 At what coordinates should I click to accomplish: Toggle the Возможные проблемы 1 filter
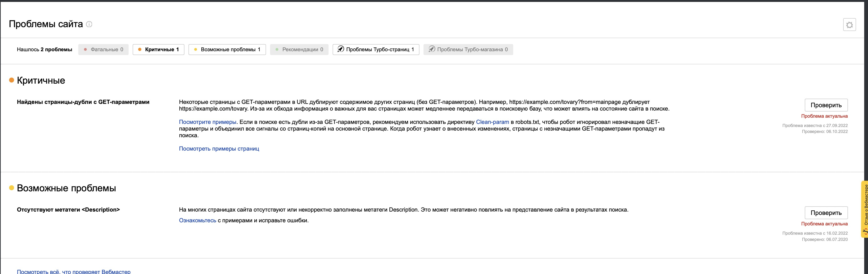(x=227, y=50)
